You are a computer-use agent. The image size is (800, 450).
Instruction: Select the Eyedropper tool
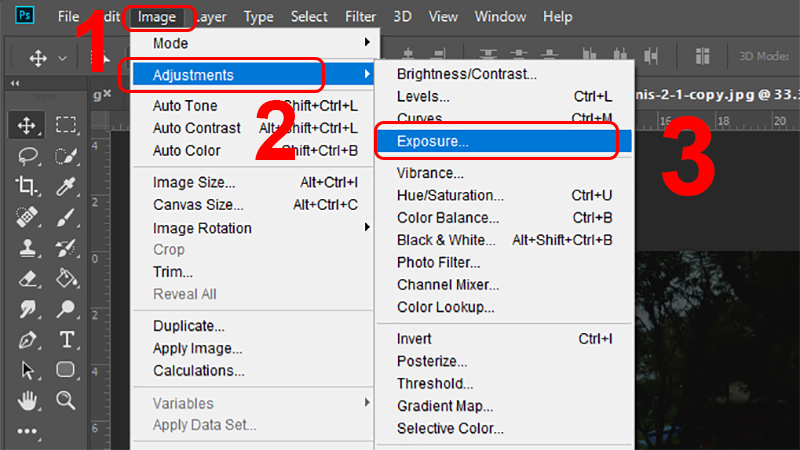tap(66, 186)
